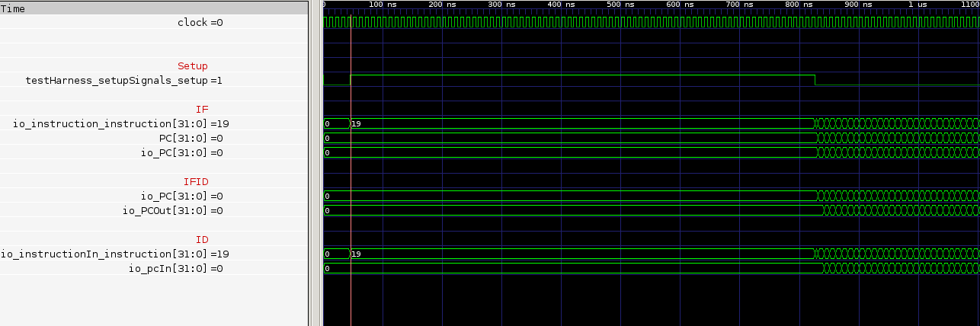The height and width of the screenshot is (326, 980).
Task: Click the 1 us mark on the timeline
Action: [918, 5]
